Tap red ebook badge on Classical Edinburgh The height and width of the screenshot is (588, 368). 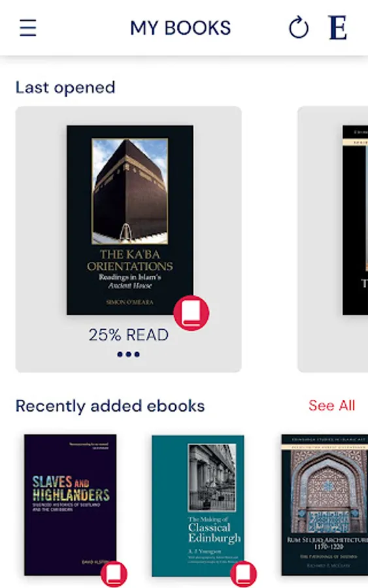pos(243,574)
